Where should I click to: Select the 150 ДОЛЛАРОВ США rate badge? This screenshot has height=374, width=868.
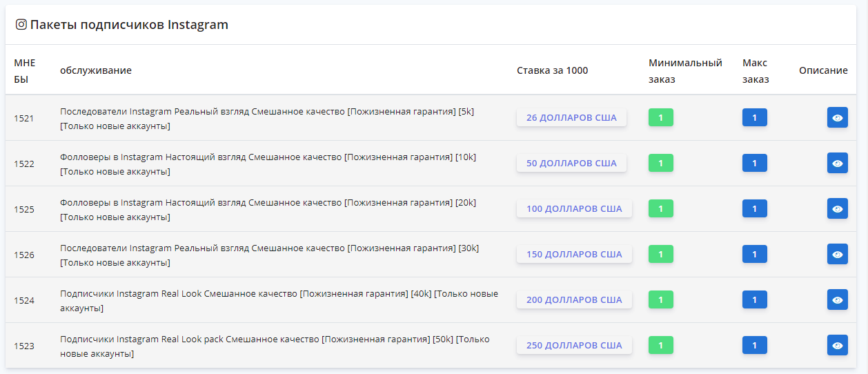[574, 254]
